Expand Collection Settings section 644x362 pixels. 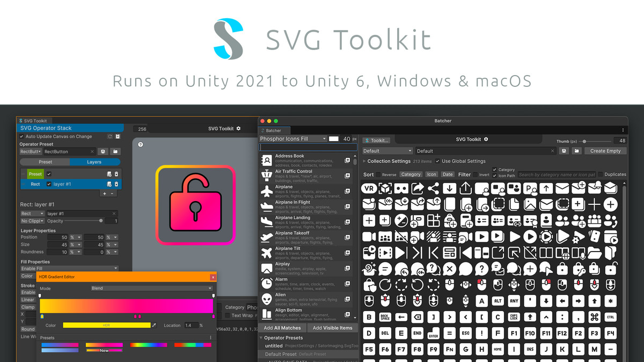(x=364, y=161)
